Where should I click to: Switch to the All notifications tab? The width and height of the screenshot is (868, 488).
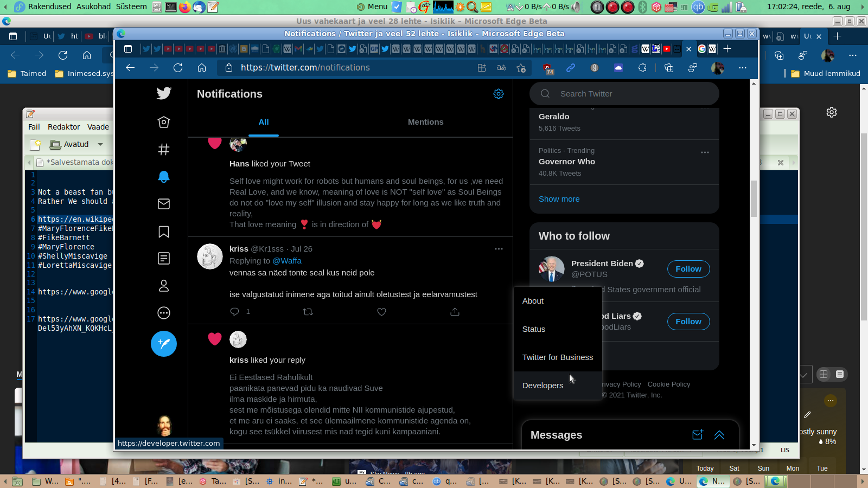pos(264,122)
